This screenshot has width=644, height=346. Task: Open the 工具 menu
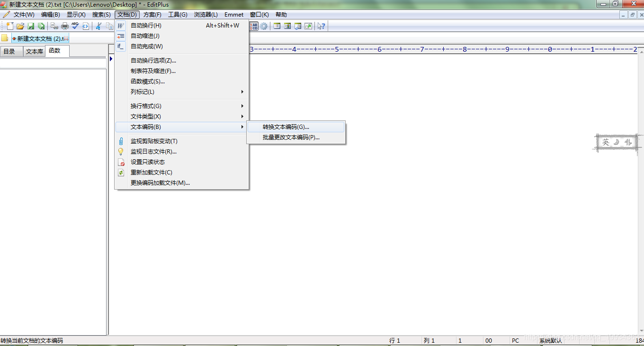tap(178, 14)
